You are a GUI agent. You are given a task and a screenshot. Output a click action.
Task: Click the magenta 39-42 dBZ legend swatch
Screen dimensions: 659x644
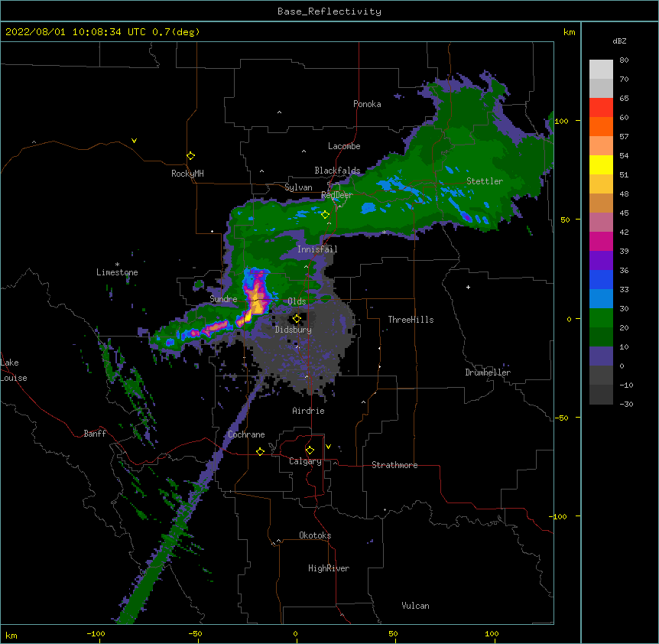point(601,242)
